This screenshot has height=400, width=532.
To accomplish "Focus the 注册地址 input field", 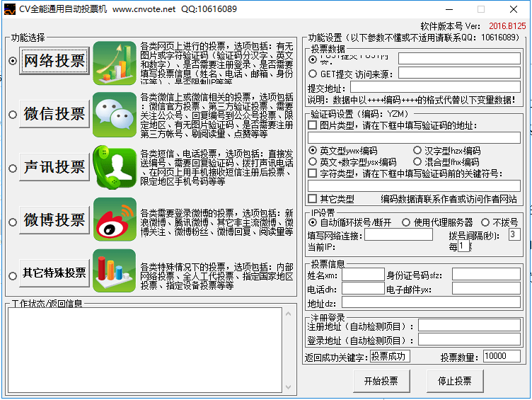I will point(469,325).
